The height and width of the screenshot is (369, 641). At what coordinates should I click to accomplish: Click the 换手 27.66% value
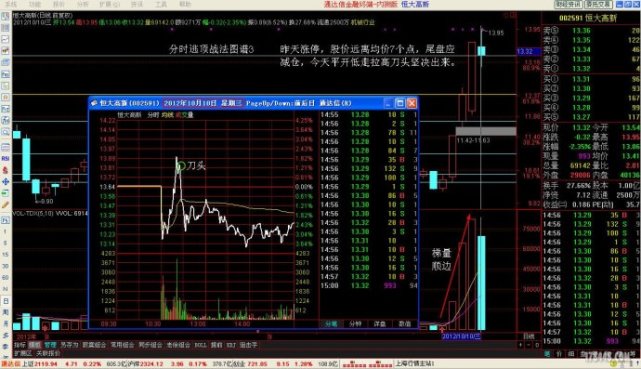[578, 185]
